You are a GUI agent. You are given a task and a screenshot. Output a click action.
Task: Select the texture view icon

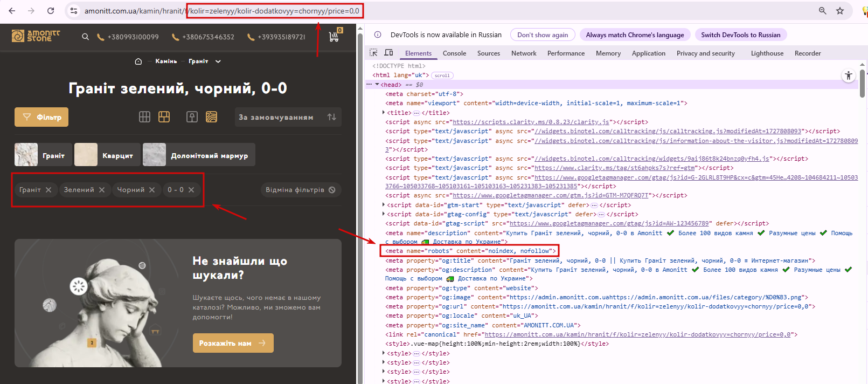[211, 117]
